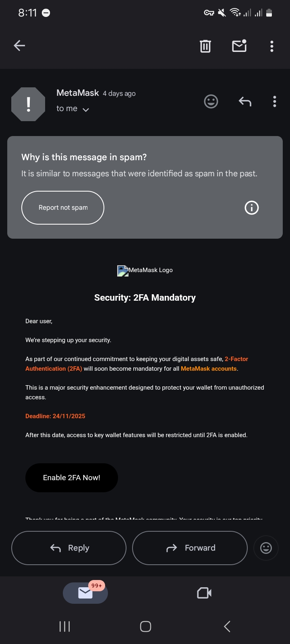Expand recipient details via the 'to me' chevron
The width and height of the screenshot is (290, 644).
pyautogui.click(x=85, y=109)
